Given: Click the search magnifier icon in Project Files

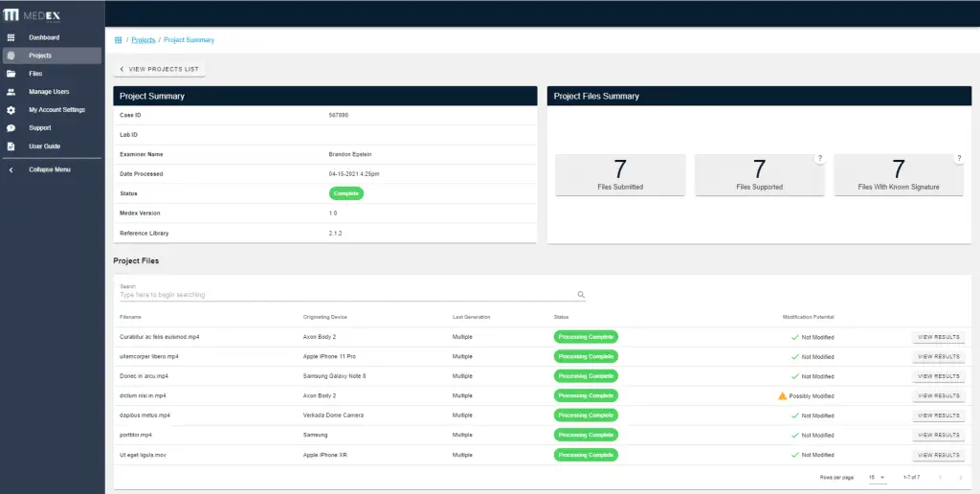Looking at the screenshot, I should click(x=581, y=295).
